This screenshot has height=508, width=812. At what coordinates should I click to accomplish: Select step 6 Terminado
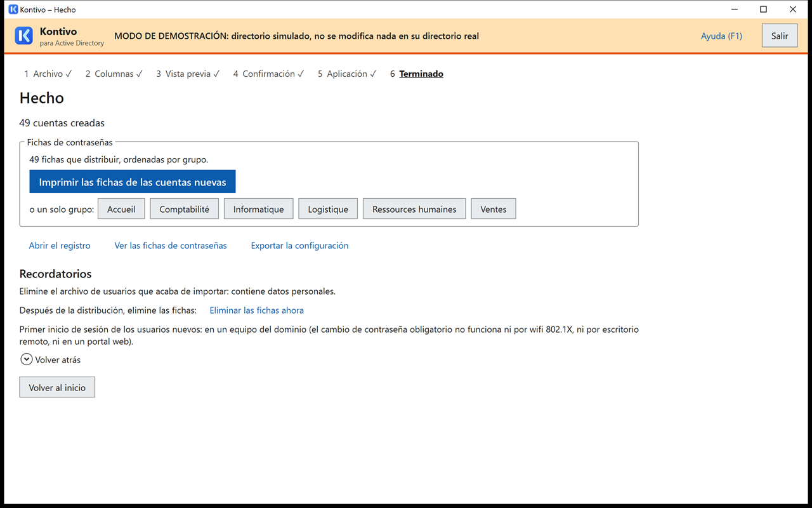417,74
